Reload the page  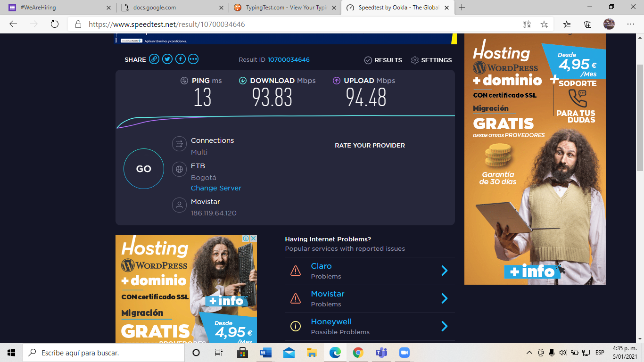[x=54, y=24]
